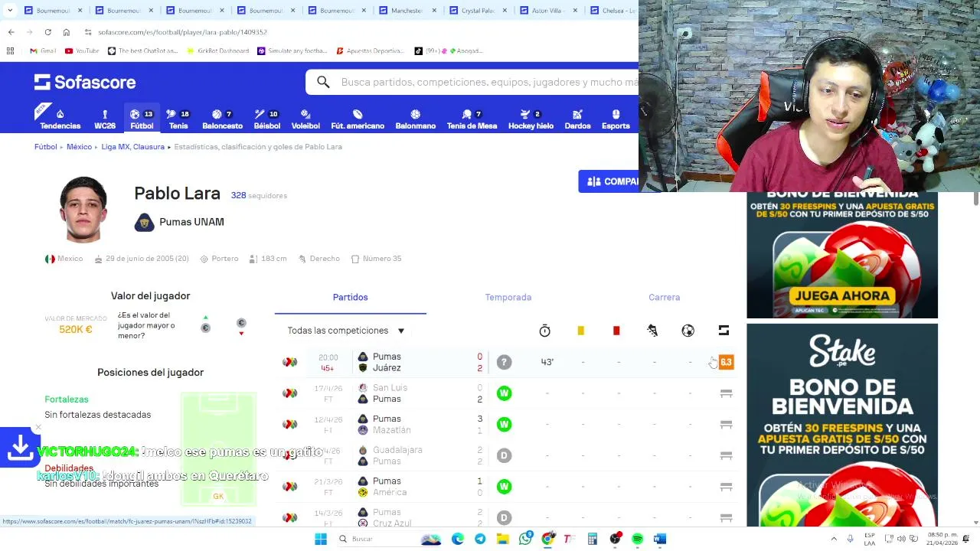Screen dimensions: 980x551
Task: Click the Pumas UNAM team link
Action: tap(191, 222)
